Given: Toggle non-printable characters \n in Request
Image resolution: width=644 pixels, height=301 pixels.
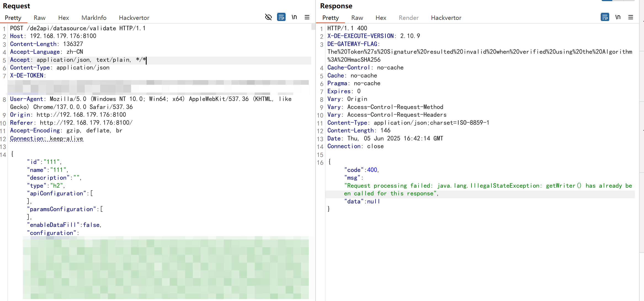Looking at the screenshot, I should [x=294, y=17].
